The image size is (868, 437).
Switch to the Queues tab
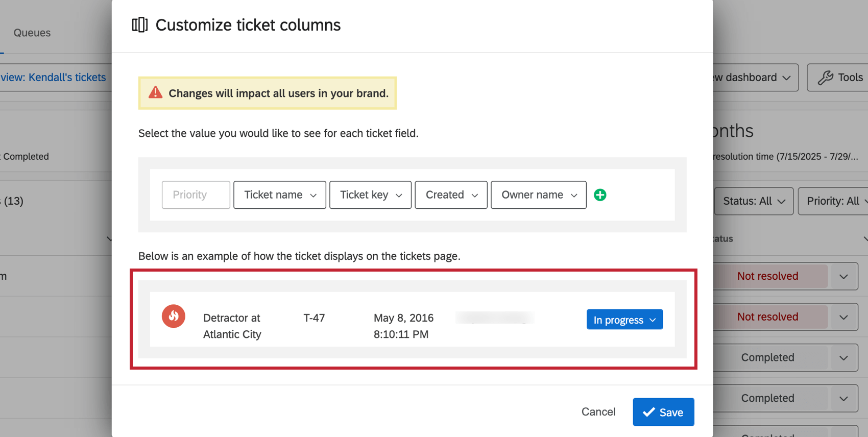(32, 33)
